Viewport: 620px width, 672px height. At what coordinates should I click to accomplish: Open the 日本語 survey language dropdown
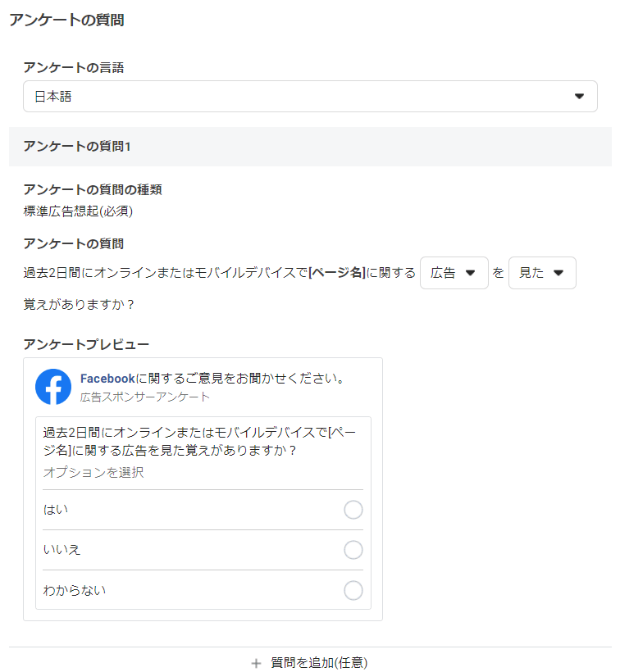310,97
